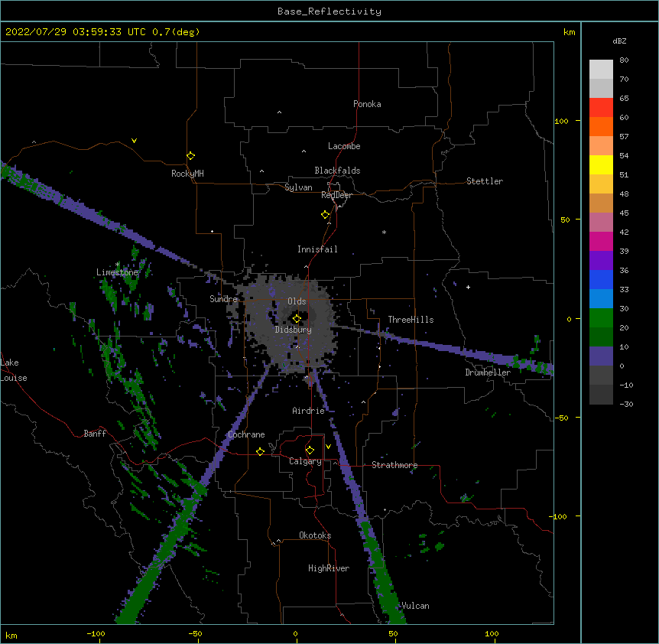Click the Strathmore label
This screenshot has width=659, height=644.
pos(394,465)
